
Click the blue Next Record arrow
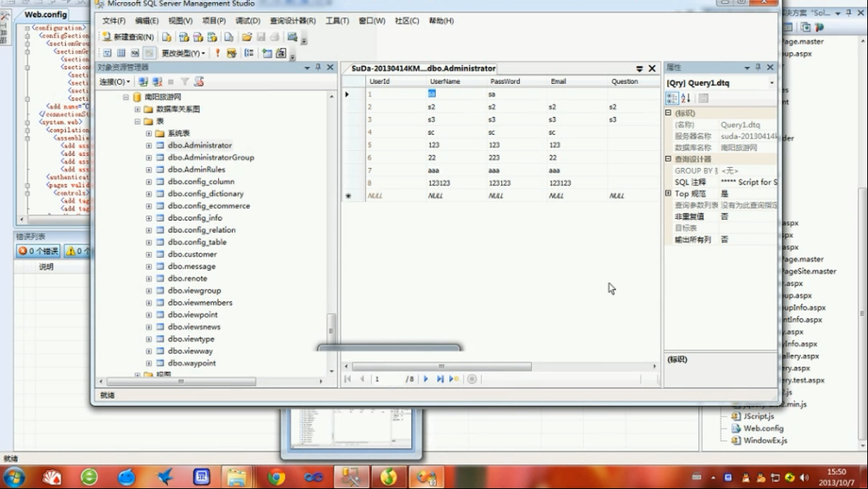click(x=425, y=379)
